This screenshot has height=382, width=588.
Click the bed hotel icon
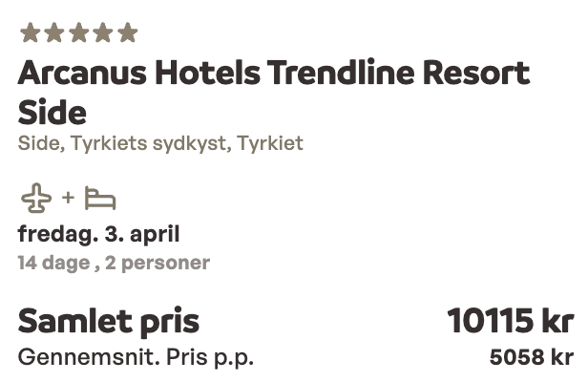(x=99, y=200)
